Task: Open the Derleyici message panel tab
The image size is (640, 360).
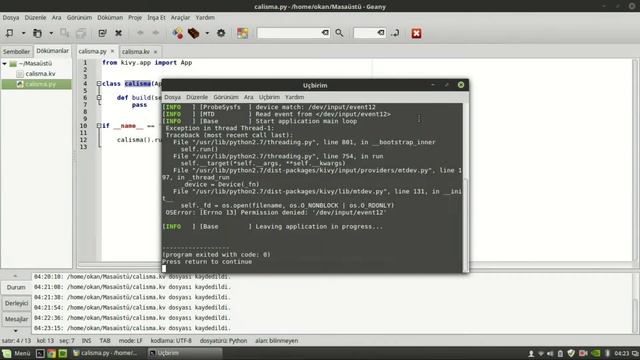Action: pyautogui.click(x=16, y=303)
